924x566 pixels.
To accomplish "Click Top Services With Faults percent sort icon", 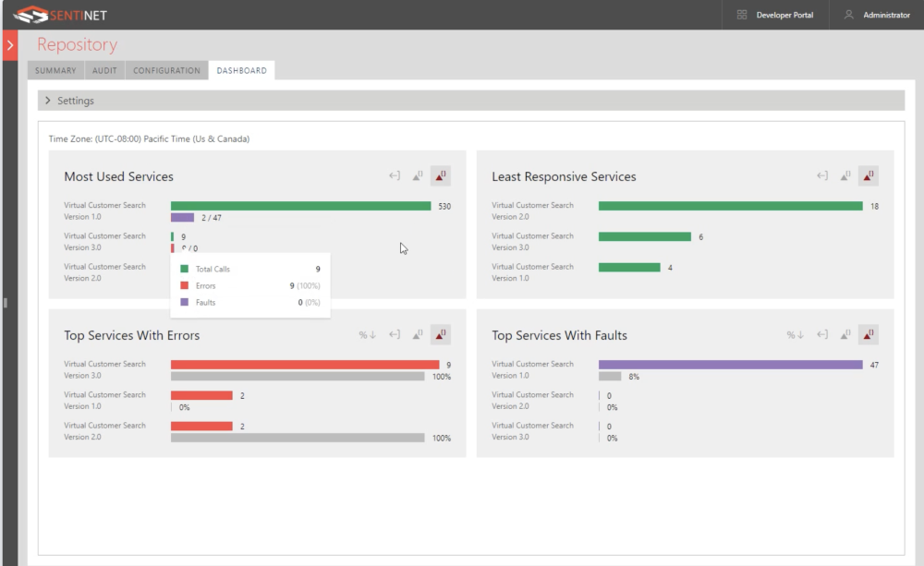I will pos(795,334).
